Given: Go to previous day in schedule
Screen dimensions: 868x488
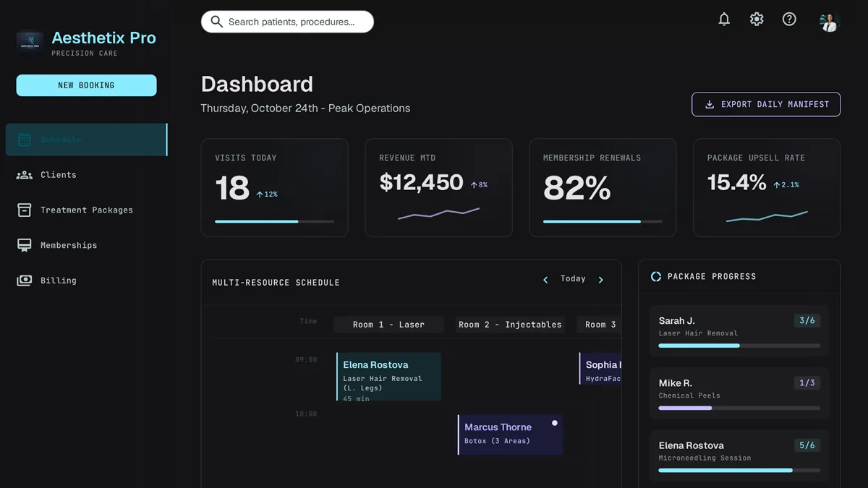Looking at the screenshot, I should [545, 280].
